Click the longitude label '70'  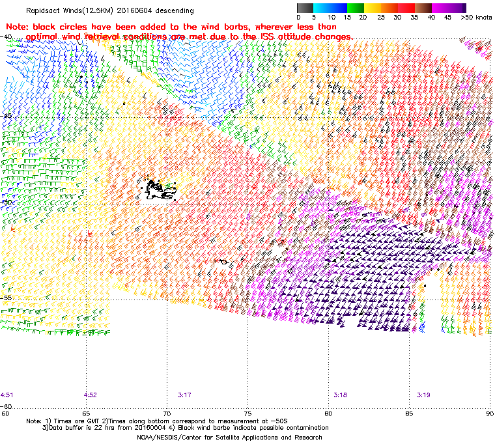click(167, 414)
